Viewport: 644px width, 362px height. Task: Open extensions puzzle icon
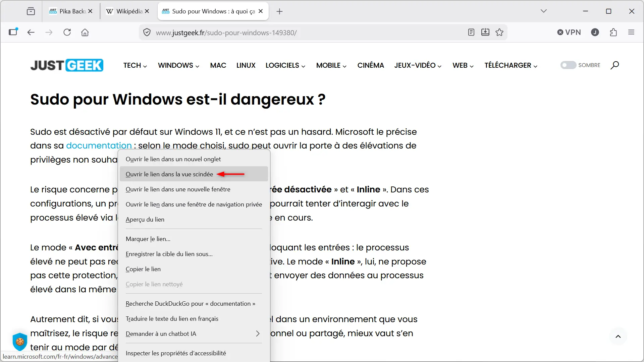coord(613,32)
